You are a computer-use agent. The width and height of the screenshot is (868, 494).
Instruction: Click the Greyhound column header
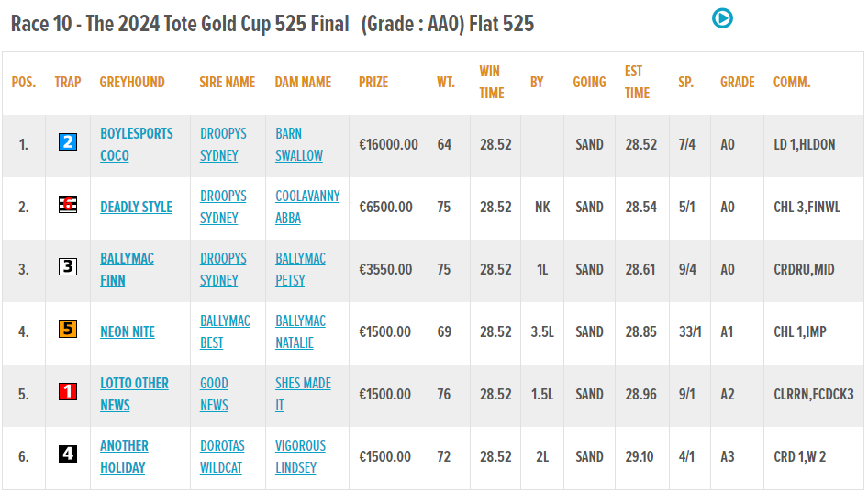132,82
